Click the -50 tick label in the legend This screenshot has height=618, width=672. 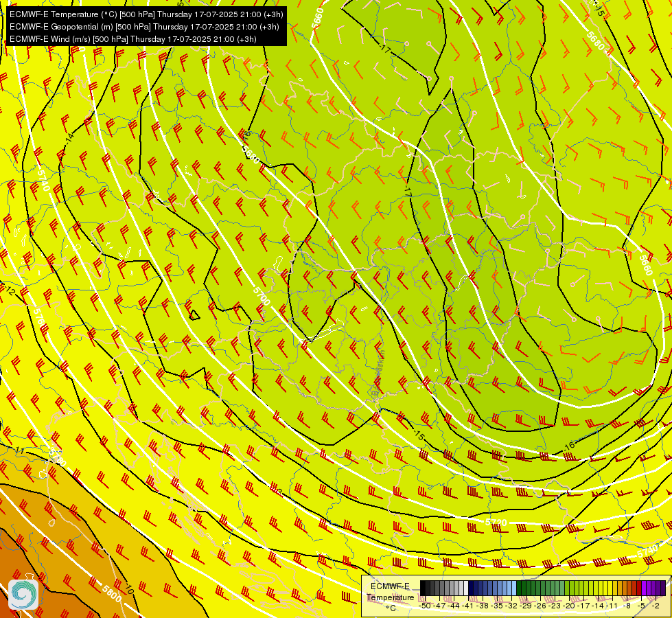tap(425, 606)
